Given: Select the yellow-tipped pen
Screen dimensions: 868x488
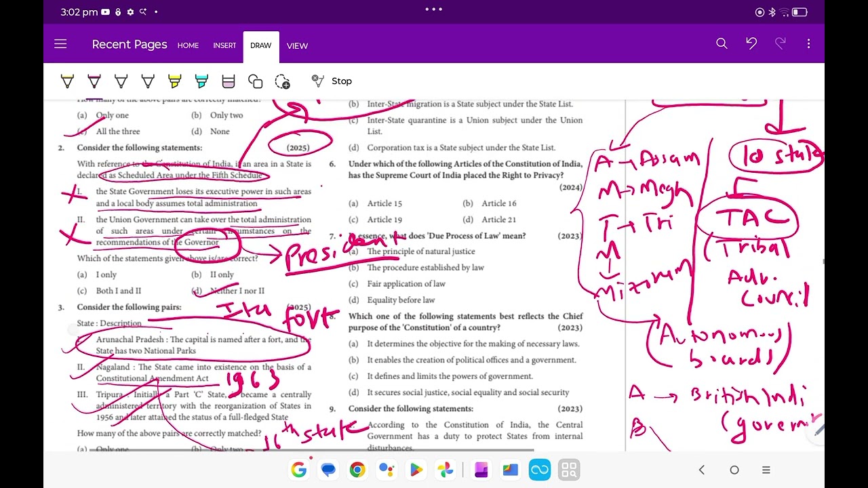Looking at the screenshot, I should (67, 81).
